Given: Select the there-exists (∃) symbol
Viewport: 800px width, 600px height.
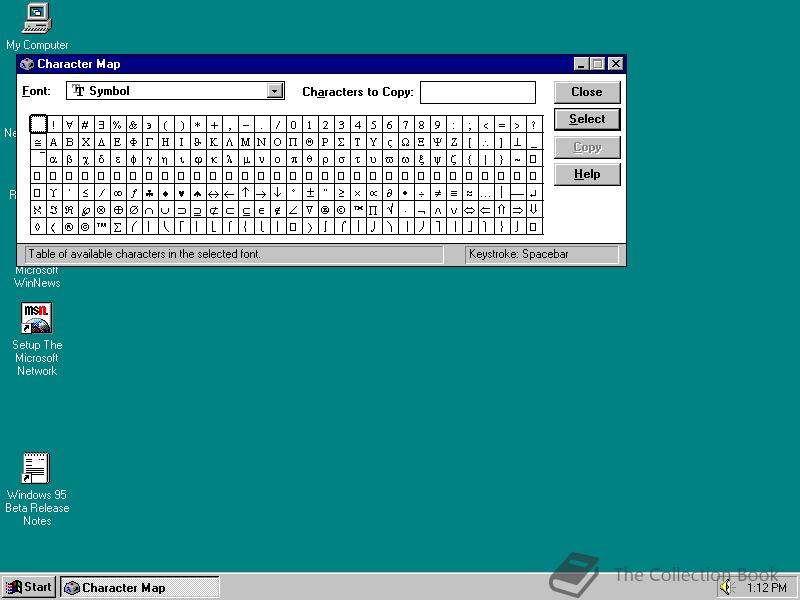Looking at the screenshot, I should (101, 124).
